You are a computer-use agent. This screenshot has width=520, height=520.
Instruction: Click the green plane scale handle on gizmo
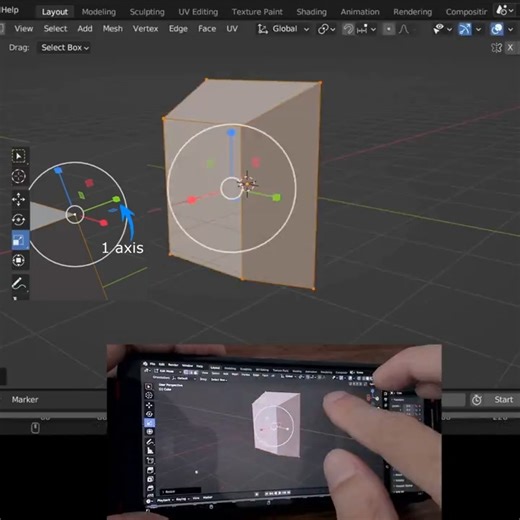210,163
